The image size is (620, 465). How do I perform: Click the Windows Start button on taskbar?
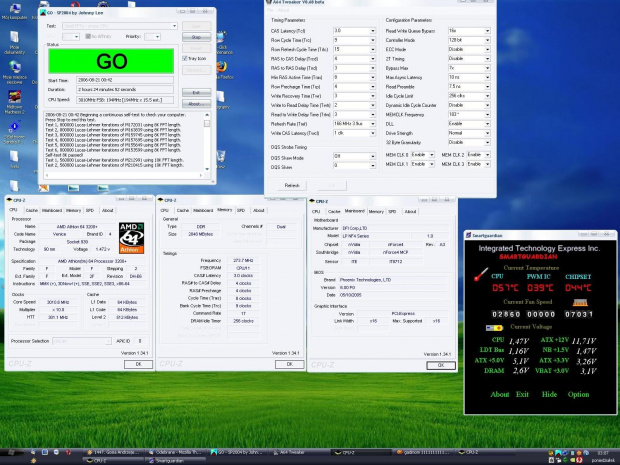(x=12, y=452)
